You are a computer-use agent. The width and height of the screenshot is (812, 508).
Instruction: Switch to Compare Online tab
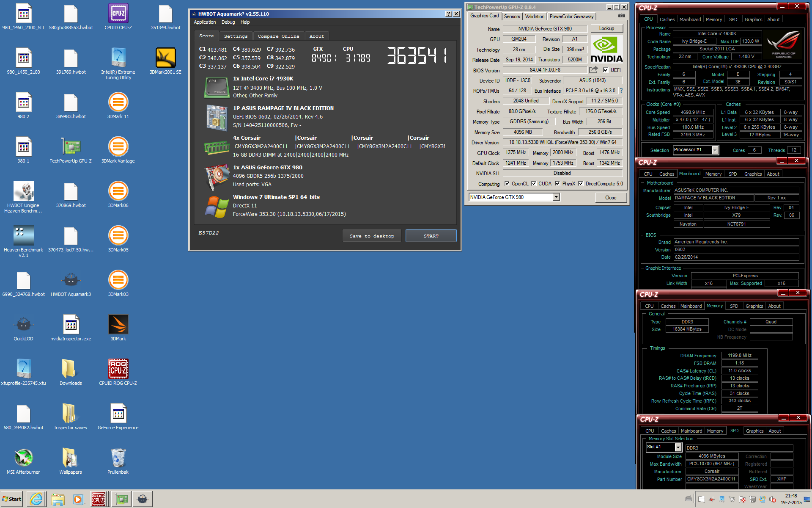click(x=278, y=36)
